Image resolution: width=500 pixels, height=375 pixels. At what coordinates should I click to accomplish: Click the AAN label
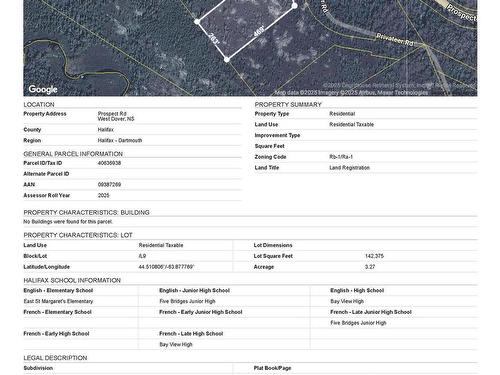29,184
